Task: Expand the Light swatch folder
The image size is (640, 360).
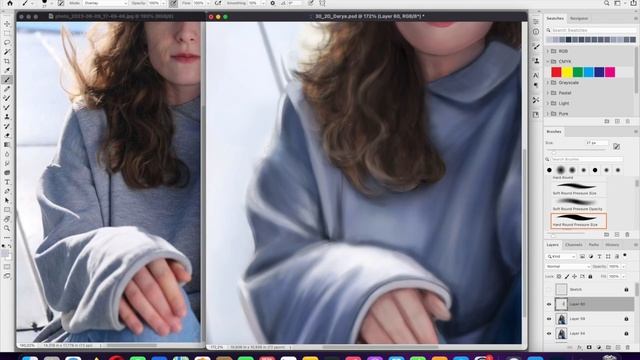Action: click(x=548, y=103)
